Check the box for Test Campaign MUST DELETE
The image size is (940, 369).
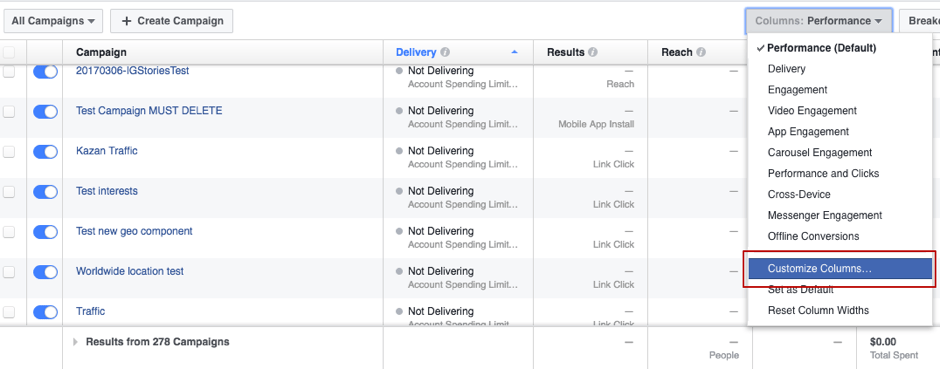point(8,111)
